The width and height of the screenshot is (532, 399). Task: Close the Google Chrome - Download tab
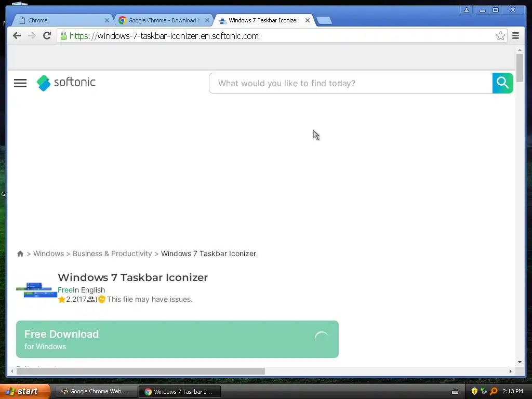[x=207, y=20]
